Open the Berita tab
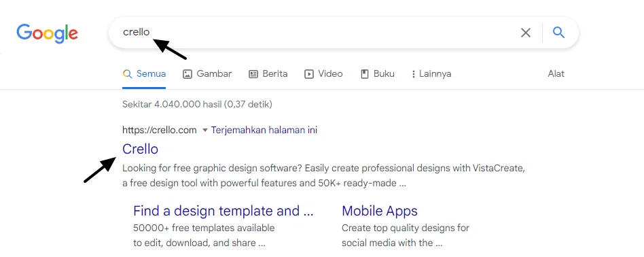644x257 pixels. coord(268,74)
